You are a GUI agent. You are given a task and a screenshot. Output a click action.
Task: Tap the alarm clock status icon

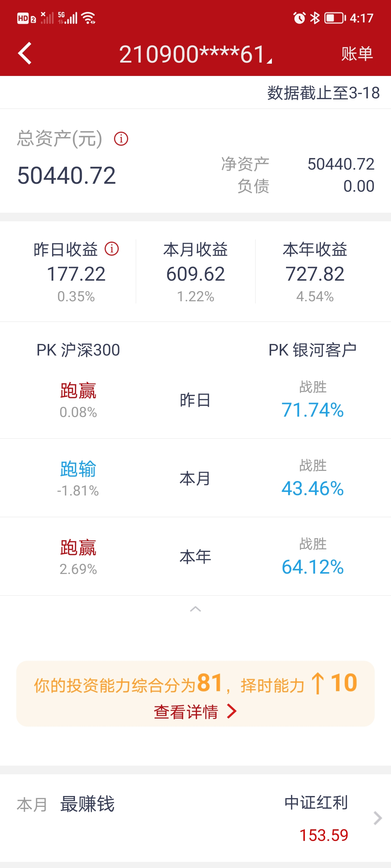(x=299, y=18)
